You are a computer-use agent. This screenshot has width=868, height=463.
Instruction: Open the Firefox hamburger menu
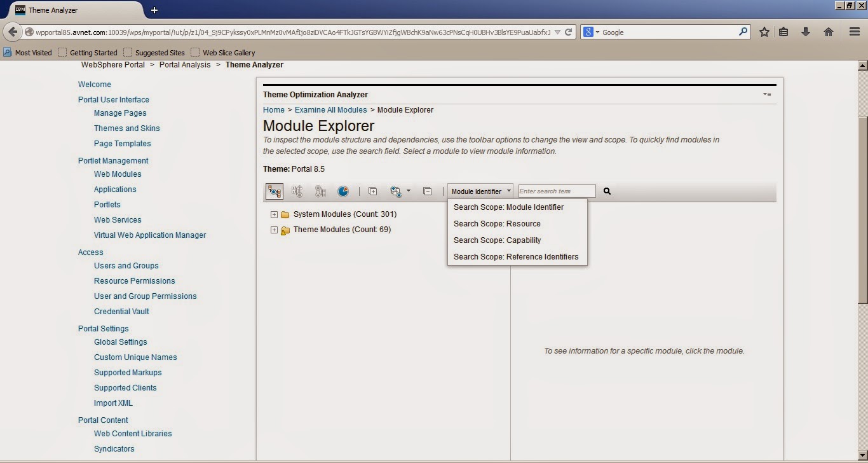[x=855, y=32]
